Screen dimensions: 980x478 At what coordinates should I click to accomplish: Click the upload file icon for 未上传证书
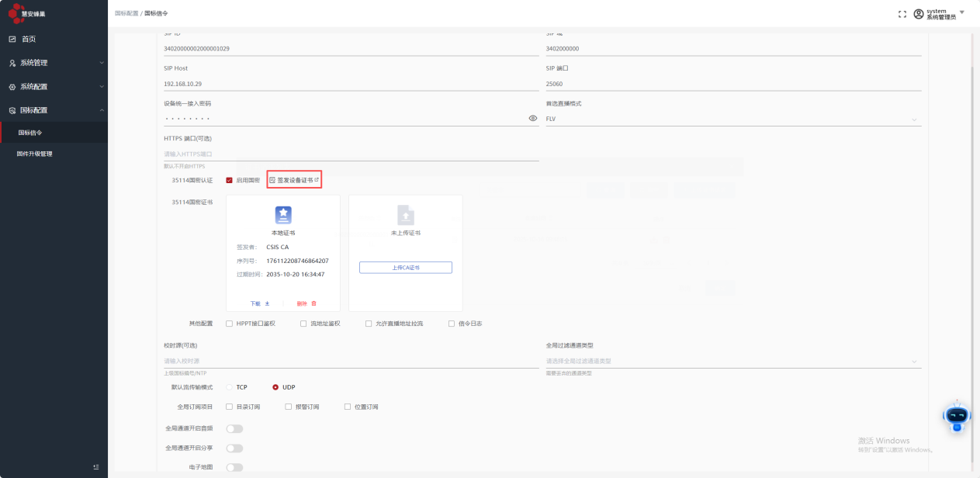405,215
